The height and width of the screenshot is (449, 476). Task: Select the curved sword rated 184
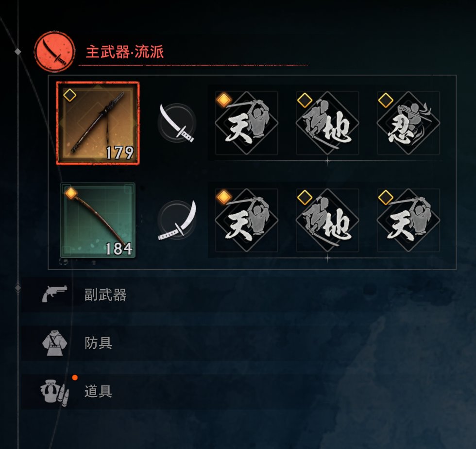click(x=98, y=220)
